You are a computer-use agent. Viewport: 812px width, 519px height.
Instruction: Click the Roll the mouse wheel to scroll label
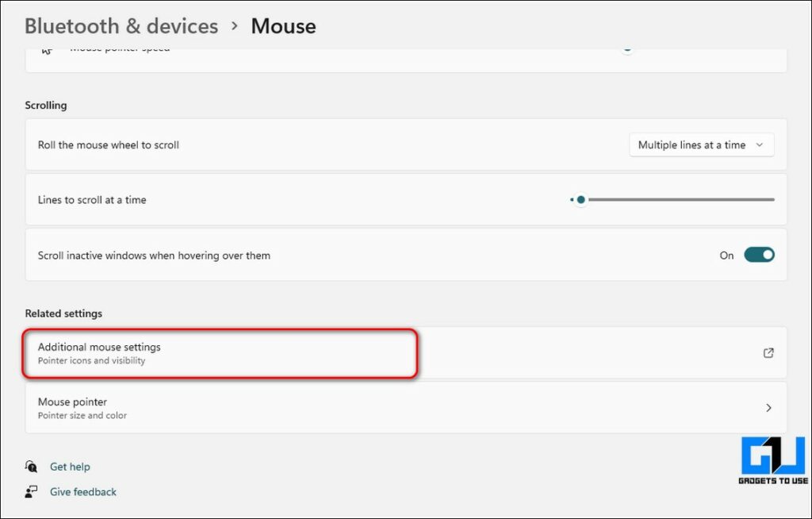(x=109, y=145)
